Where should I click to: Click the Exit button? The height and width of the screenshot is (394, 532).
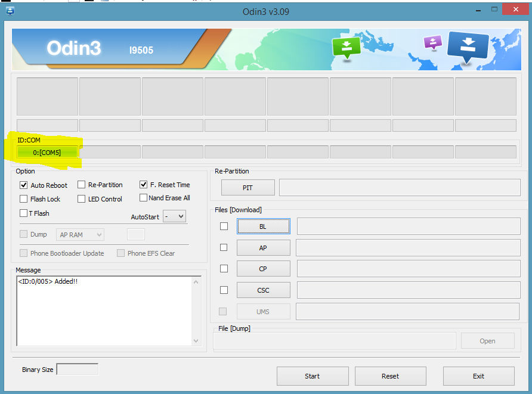[x=479, y=376]
